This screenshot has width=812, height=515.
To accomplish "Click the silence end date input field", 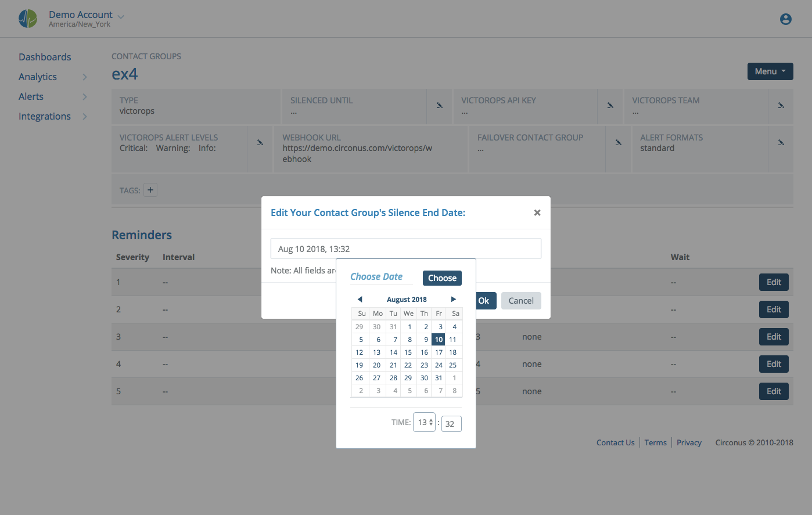I will (x=405, y=249).
